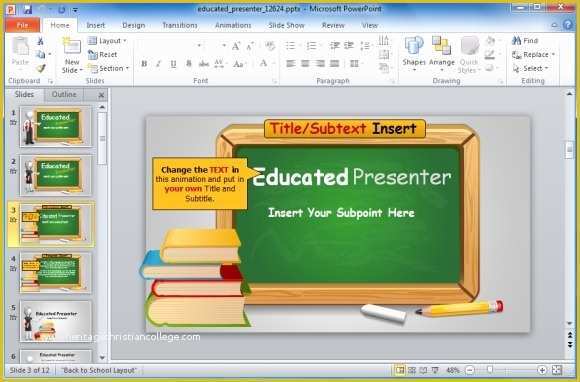Click the 48% zoom level
580x382 pixels.
coord(453,370)
